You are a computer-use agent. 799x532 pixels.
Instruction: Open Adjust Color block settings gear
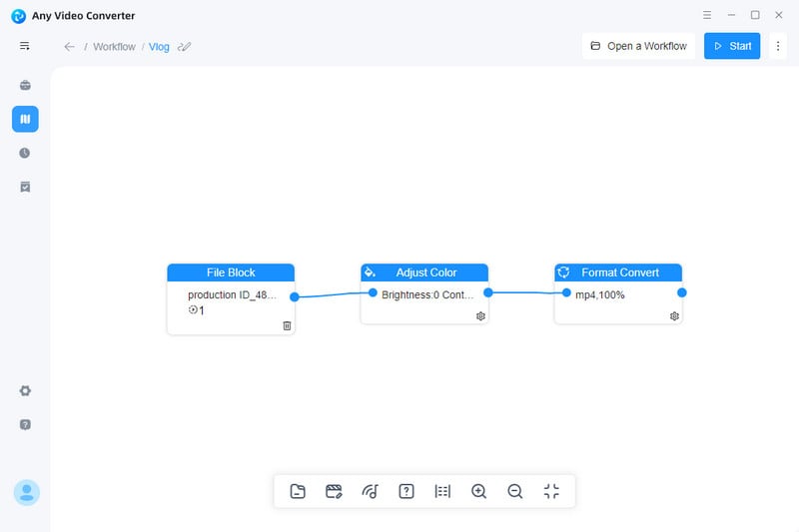click(480, 316)
